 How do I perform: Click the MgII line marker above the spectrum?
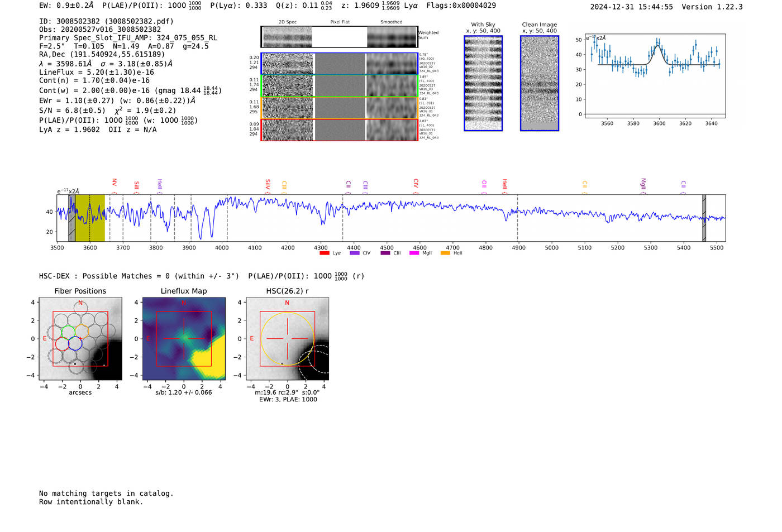point(643,184)
